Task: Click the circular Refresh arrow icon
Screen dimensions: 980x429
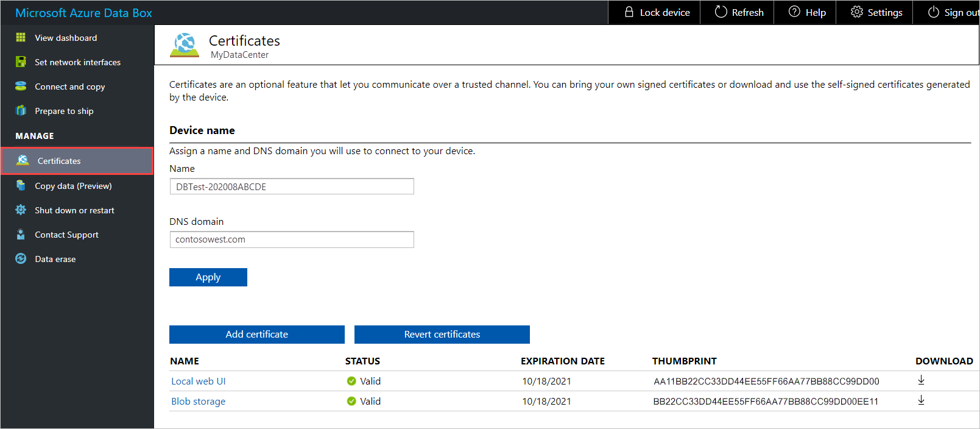Action: point(721,12)
